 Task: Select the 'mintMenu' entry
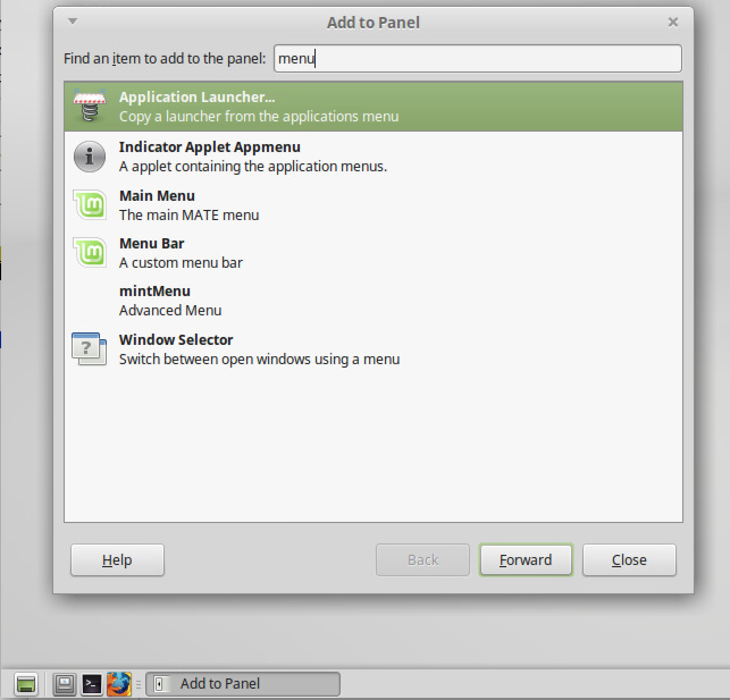point(374,301)
